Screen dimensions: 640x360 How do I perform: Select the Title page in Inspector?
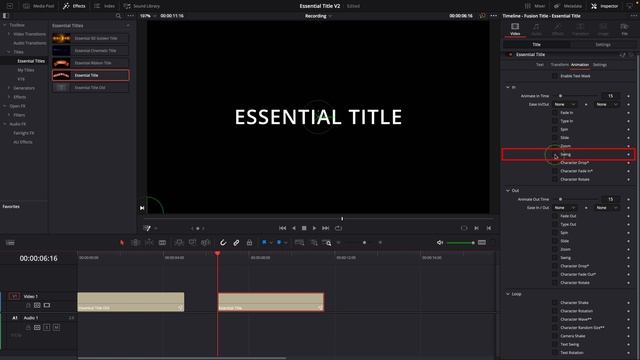point(536,44)
